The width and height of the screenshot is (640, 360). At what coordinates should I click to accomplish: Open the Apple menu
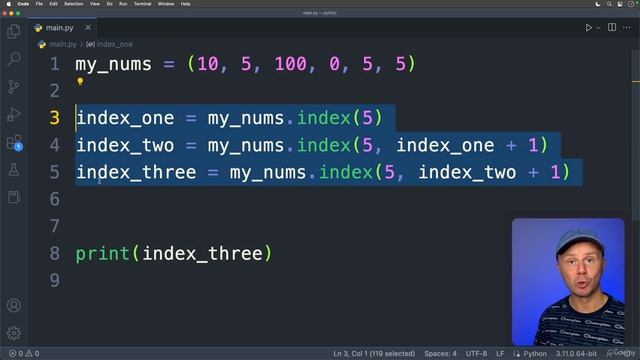(8, 4)
